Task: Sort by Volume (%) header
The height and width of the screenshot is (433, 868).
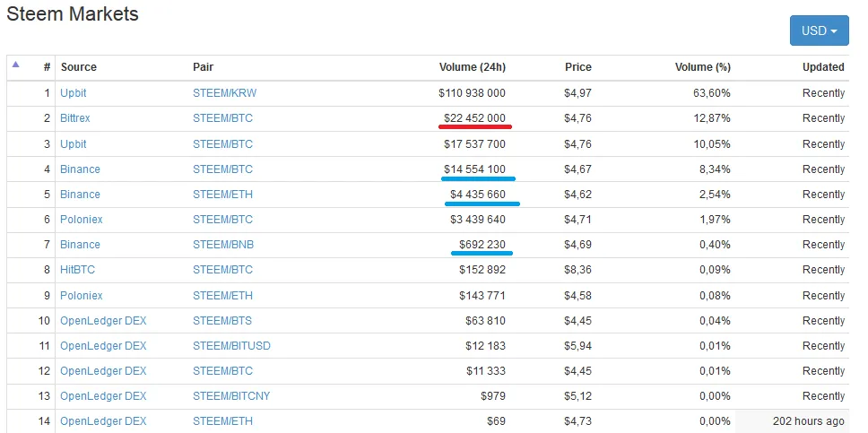Action: click(x=702, y=67)
